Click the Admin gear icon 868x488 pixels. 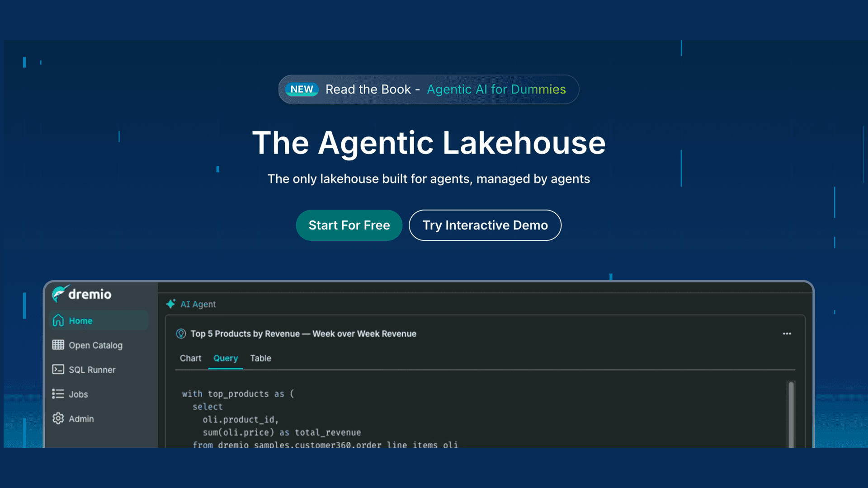pyautogui.click(x=58, y=418)
